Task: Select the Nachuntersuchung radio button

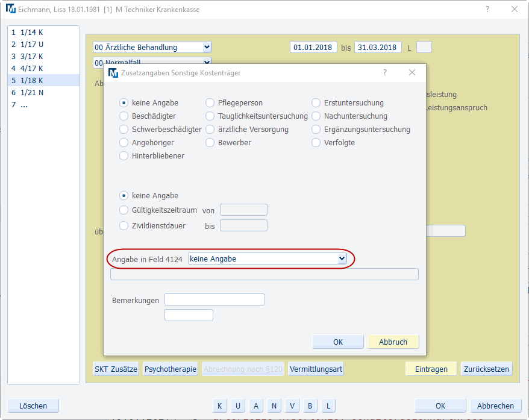Action: 316,116
